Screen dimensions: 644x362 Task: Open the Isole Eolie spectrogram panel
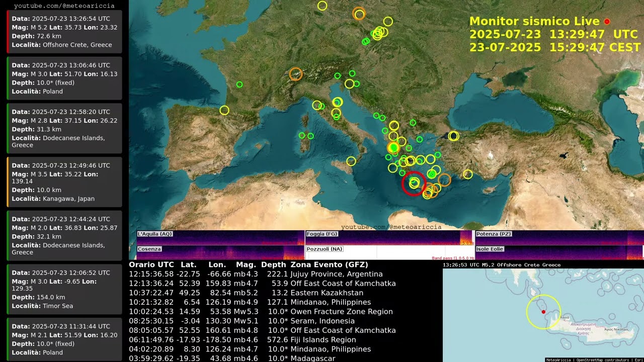click(x=558, y=252)
